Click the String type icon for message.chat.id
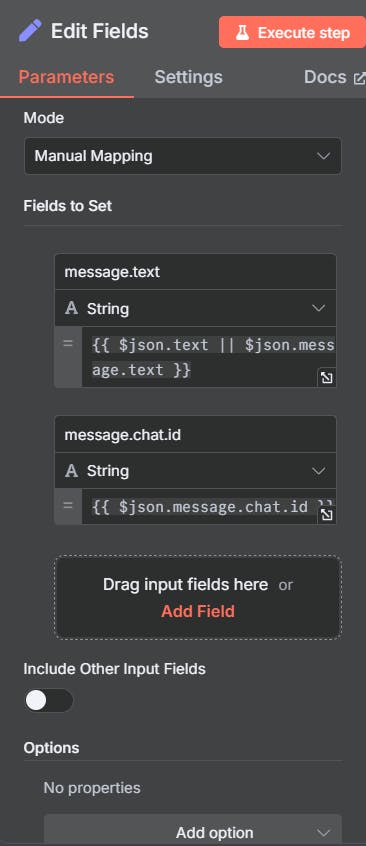 pos(71,470)
